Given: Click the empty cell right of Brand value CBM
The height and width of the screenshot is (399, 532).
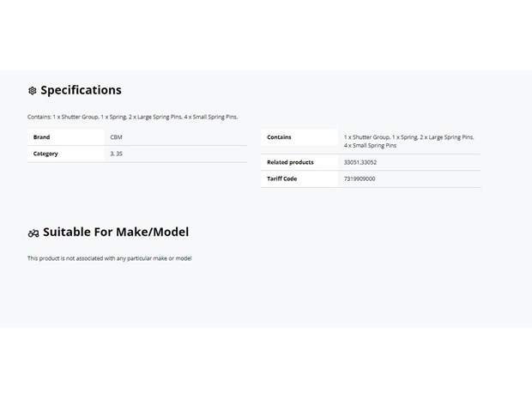Looking at the screenshot, I should pos(184,137).
